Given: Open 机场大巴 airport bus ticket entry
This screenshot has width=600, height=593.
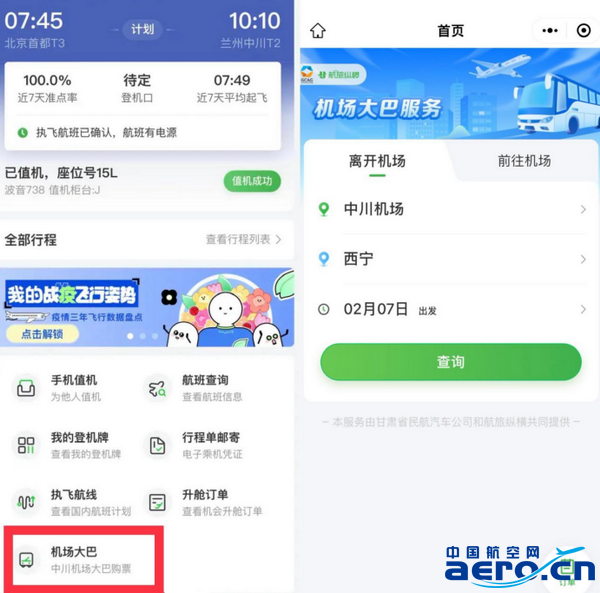Looking at the screenshot, I should [84, 559].
